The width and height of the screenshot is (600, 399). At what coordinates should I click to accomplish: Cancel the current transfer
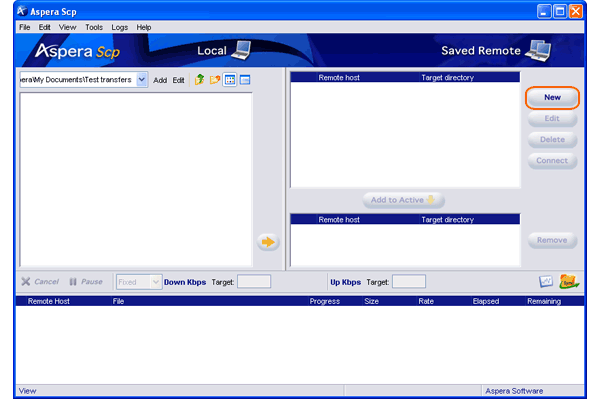coord(40,282)
